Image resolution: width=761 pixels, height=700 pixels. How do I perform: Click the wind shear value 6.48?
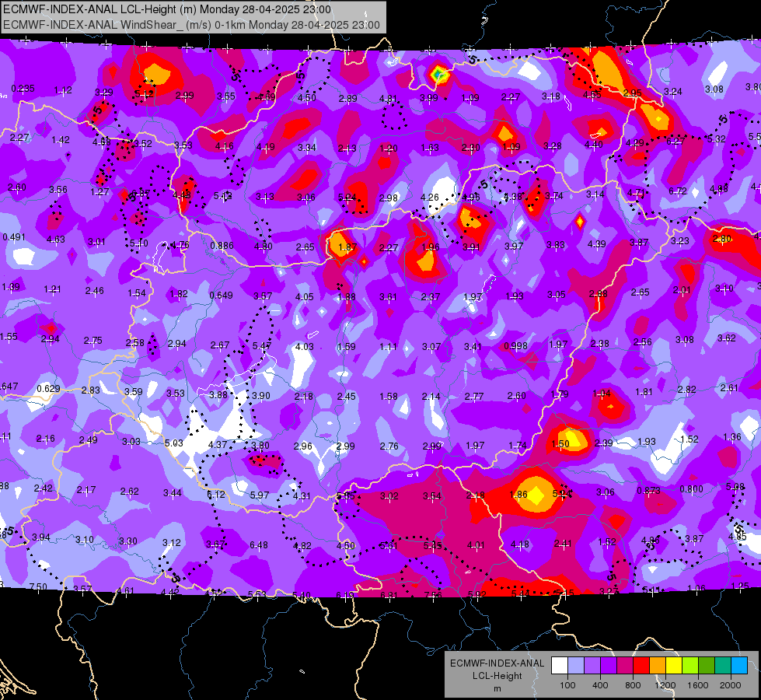coord(259,545)
